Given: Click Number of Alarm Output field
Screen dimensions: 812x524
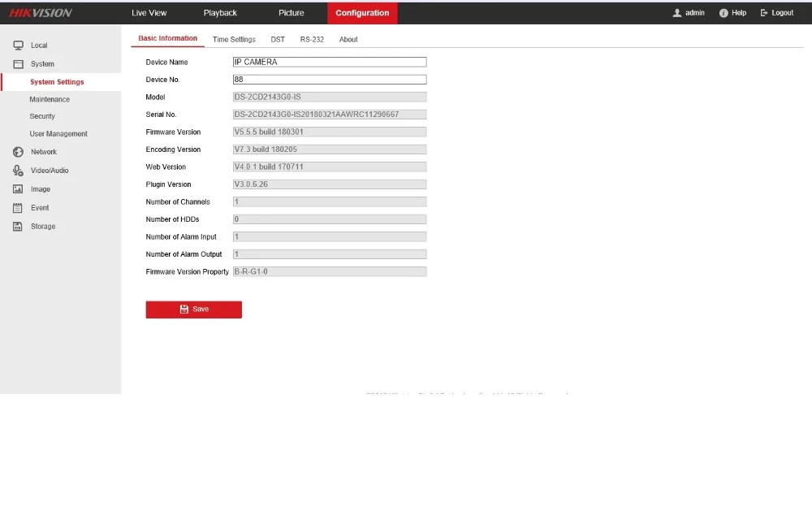Looking at the screenshot, I should [330, 254].
